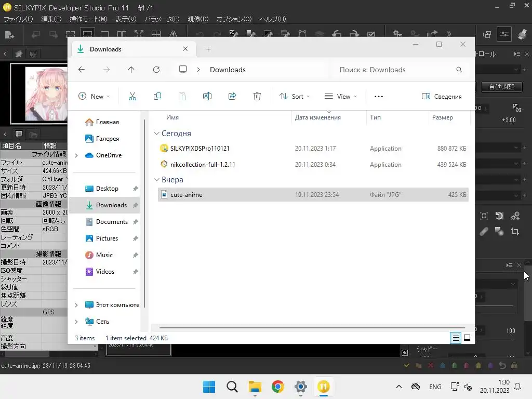Open the 表示(V) menu
The width and height of the screenshot is (532, 399).
[126, 19]
